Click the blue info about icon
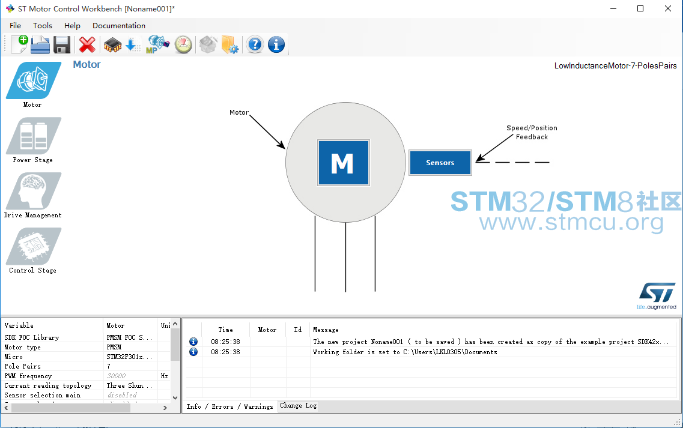The image size is (683, 428). (276, 44)
